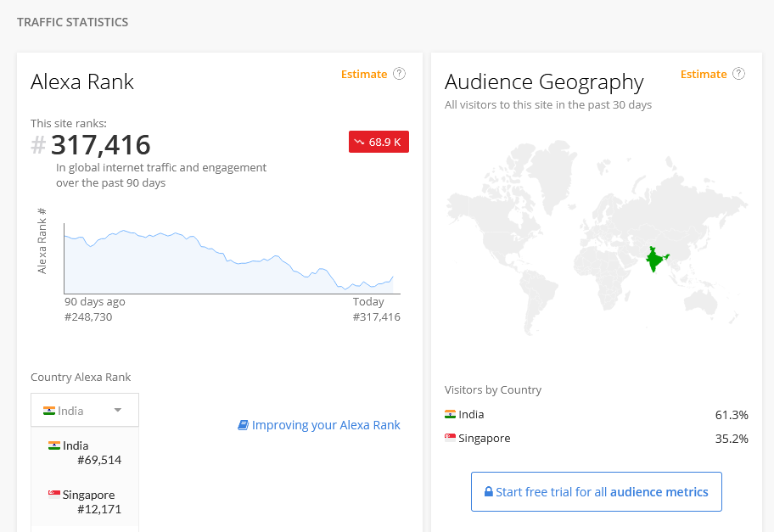
Task: Click the Singapore flag in the country rank list
Action: [x=53, y=494]
